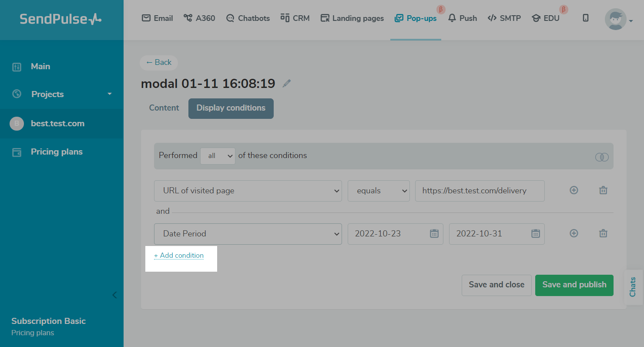Screen dimensions: 644x347
Task: Collapse the left sidebar with the chevron
Action: 114,295
